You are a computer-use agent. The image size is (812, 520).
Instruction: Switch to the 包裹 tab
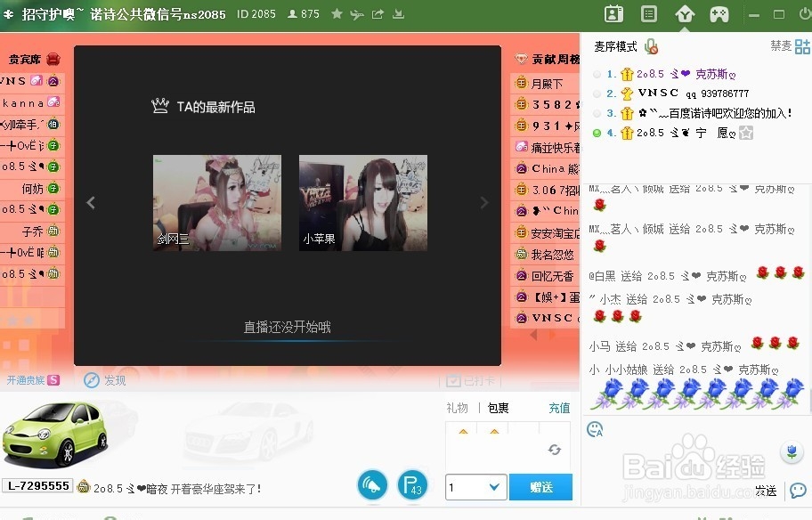coord(498,408)
